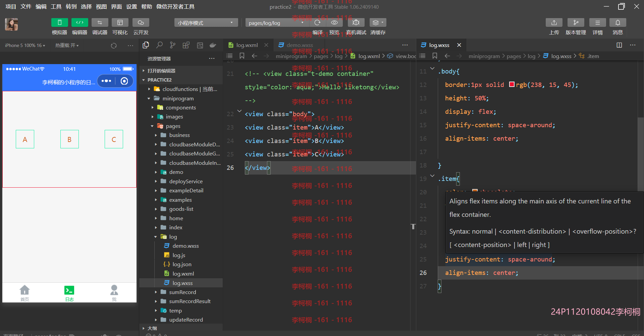Switch to the demo.wxss tab
This screenshot has height=336, width=644.
[300, 45]
